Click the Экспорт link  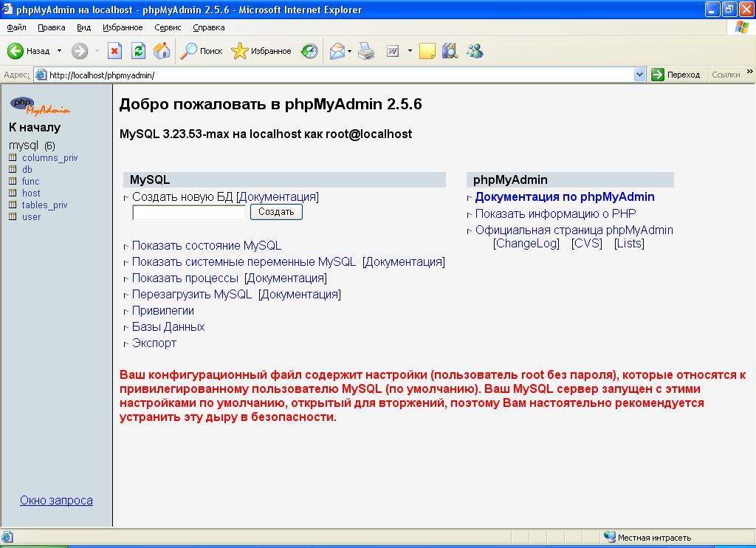coord(154,343)
